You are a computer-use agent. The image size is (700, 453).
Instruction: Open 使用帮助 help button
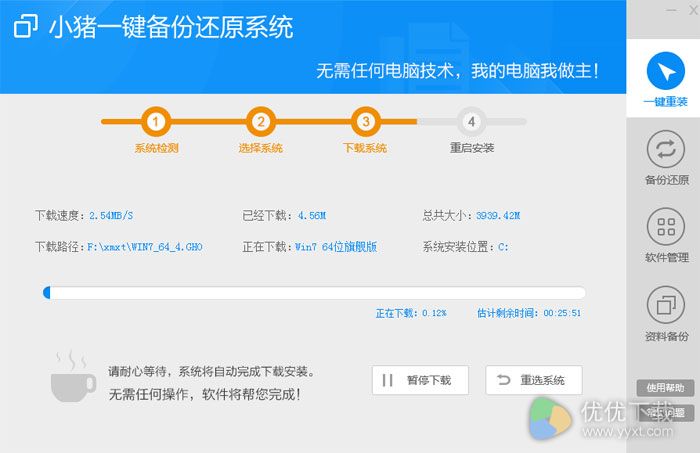click(x=665, y=388)
